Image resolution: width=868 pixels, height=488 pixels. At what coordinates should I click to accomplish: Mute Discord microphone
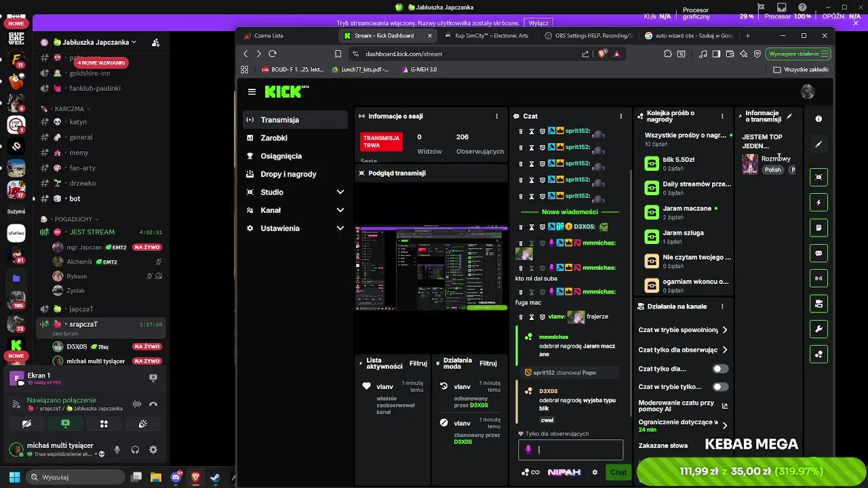click(117, 449)
